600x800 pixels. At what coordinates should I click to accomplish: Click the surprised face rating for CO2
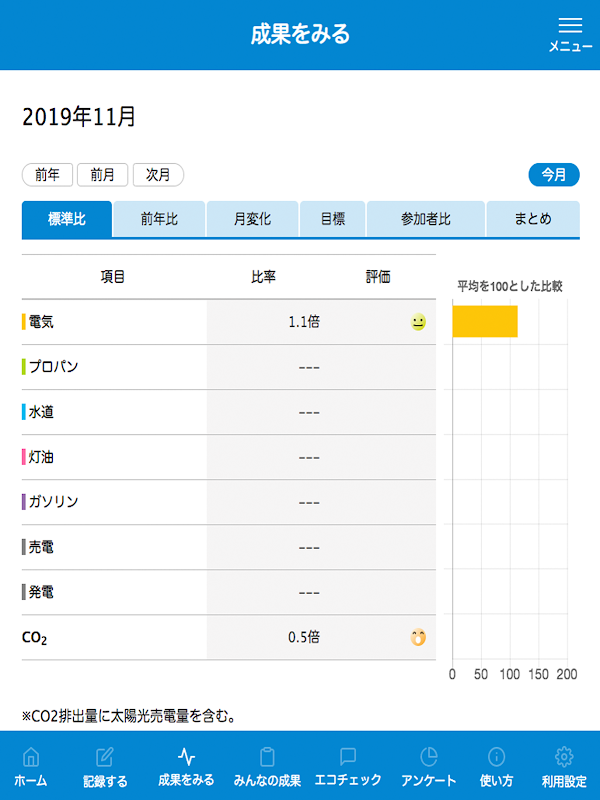click(418, 637)
